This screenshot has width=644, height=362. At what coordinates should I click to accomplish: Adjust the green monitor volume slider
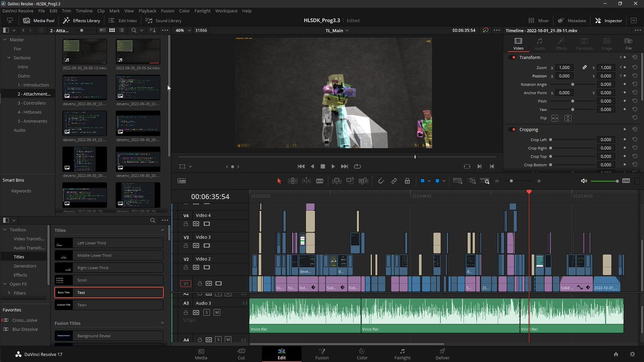[x=604, y=181]
